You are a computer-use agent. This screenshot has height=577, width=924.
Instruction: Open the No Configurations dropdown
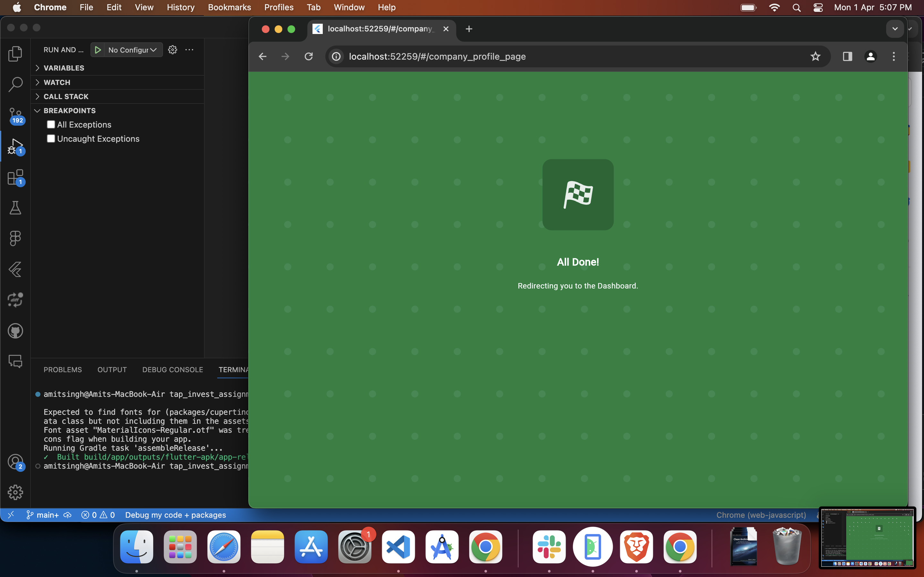[132, 50]
